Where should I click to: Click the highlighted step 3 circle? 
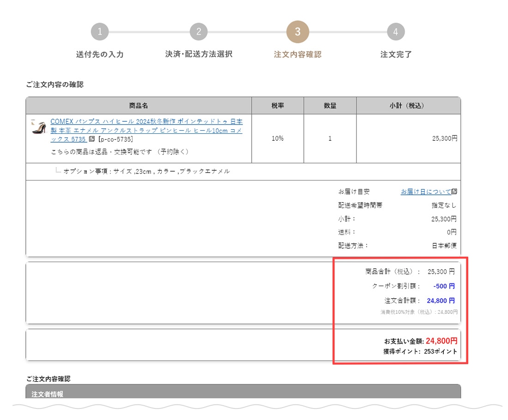point(297,32)
